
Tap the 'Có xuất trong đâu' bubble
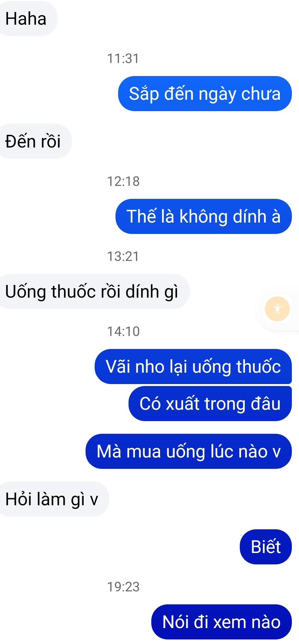(210, 404)
